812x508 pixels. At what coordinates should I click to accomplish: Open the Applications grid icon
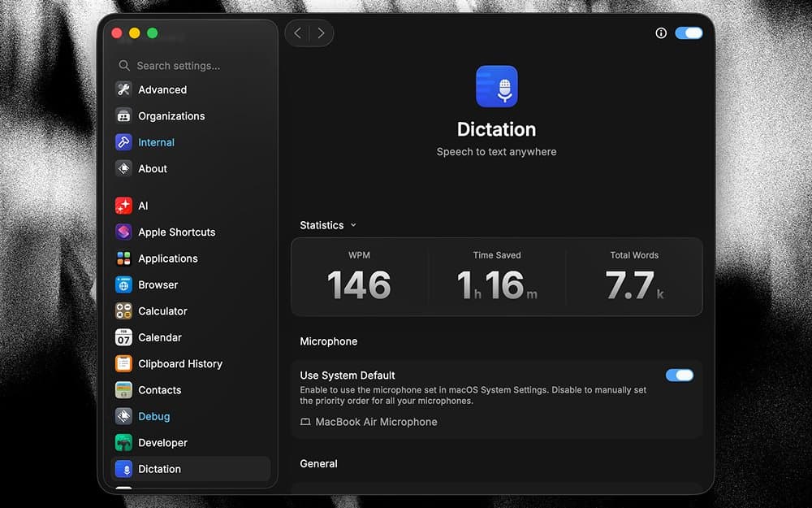tap(123, 258)
